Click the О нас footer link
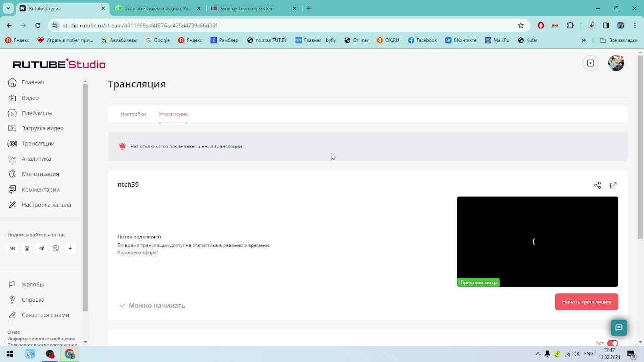This screenshot has width=644, height=362. [14, 332]
